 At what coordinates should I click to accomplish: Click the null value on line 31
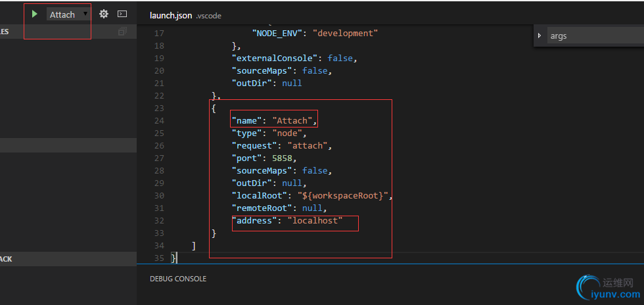tap(312, 208)
